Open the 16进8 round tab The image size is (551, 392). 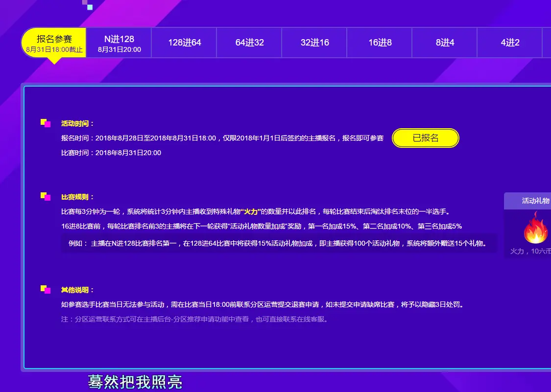click(x=380, y=43)
